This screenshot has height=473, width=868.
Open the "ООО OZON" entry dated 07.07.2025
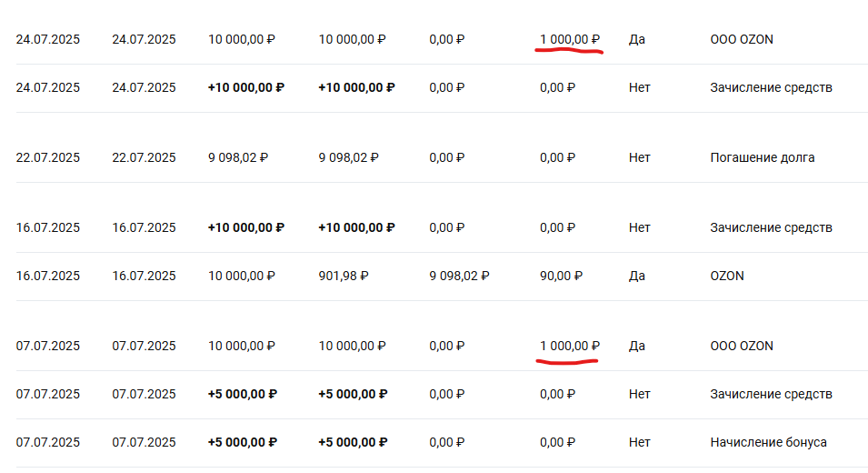741,346
